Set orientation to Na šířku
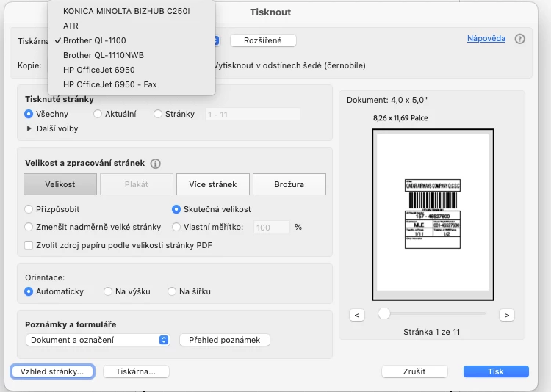 pyautogui.click(x=172, y=291)
